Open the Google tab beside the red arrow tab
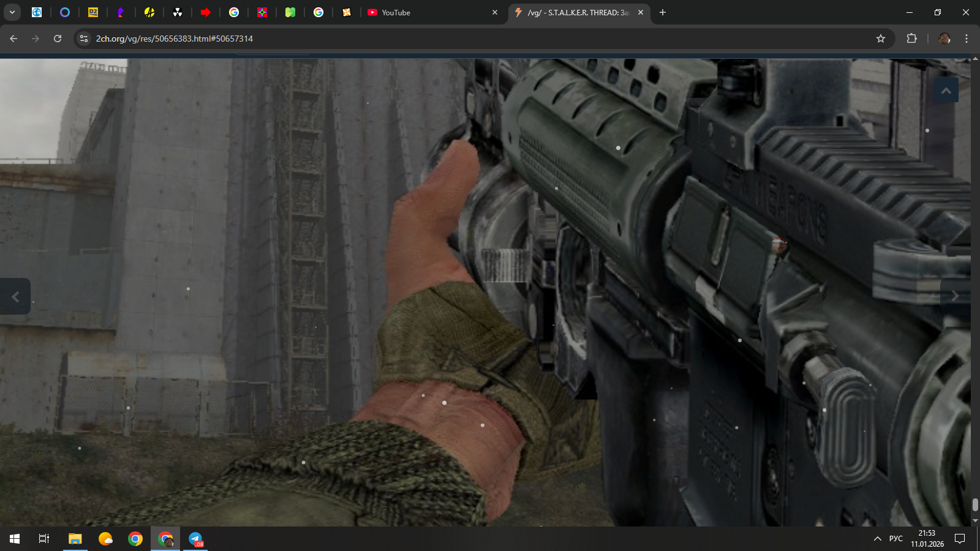This screenshot has height=551, width=980. [x=234, y=12]
